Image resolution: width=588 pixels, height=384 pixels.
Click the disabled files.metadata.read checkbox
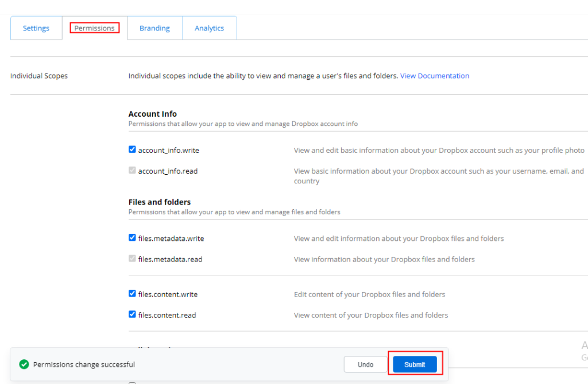(x=132, y=259)
